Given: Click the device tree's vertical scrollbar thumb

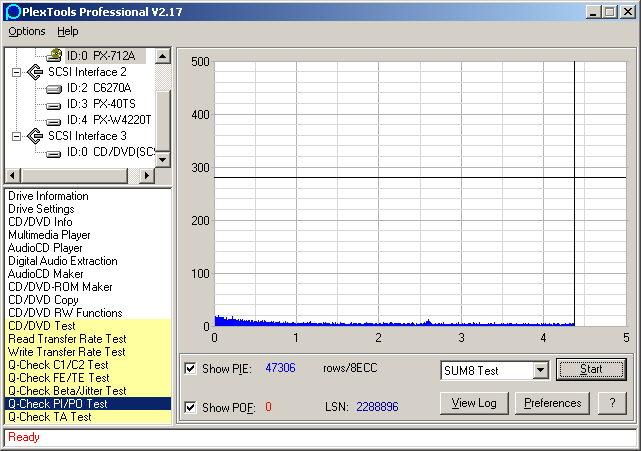Looking at the screenshot, I should click(163, 121).
